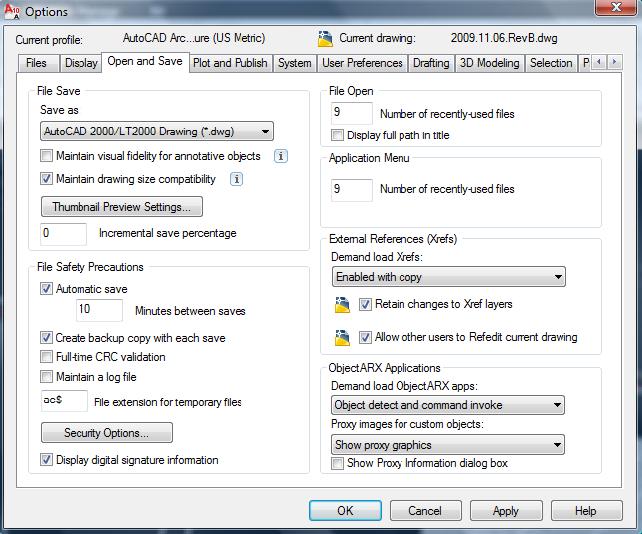642x534 pixels.
Task: Open the User Preferences tab
Action: [x=362, y=63]
